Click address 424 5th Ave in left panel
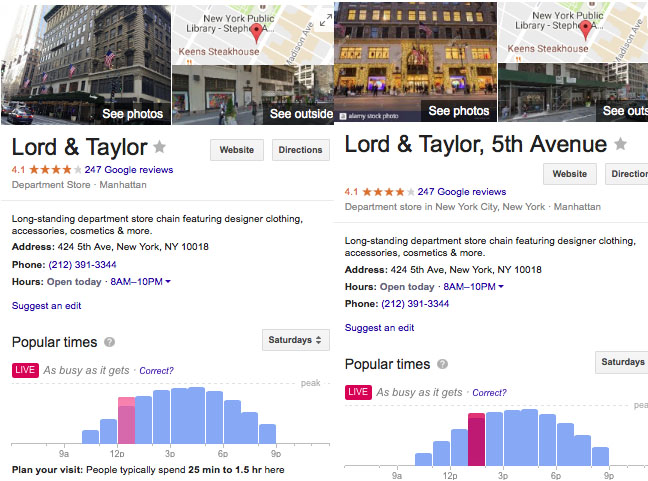This screenshot has height=481, width=648. (133, 247)
